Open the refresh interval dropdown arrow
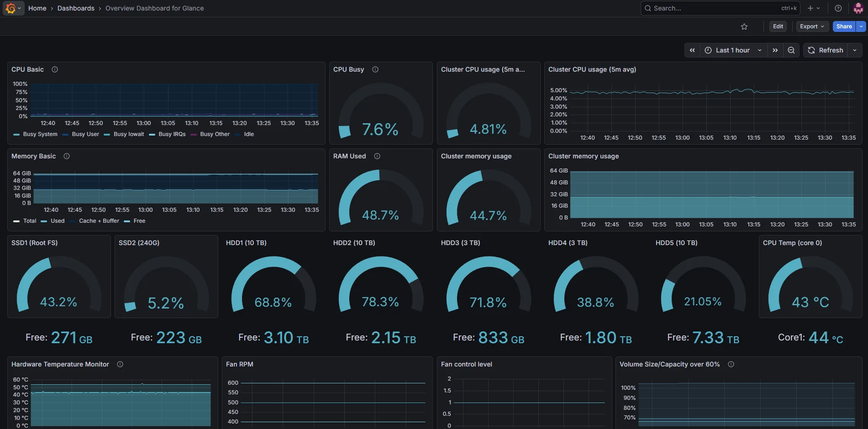Screen dimensions: 868x429 pyautogui.click(x=855, y=50)
